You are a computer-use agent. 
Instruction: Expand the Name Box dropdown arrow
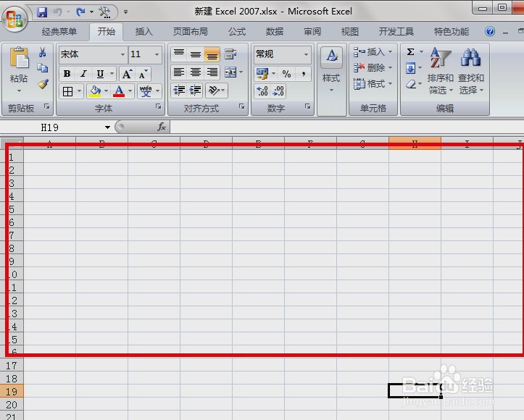coord(107,127)
